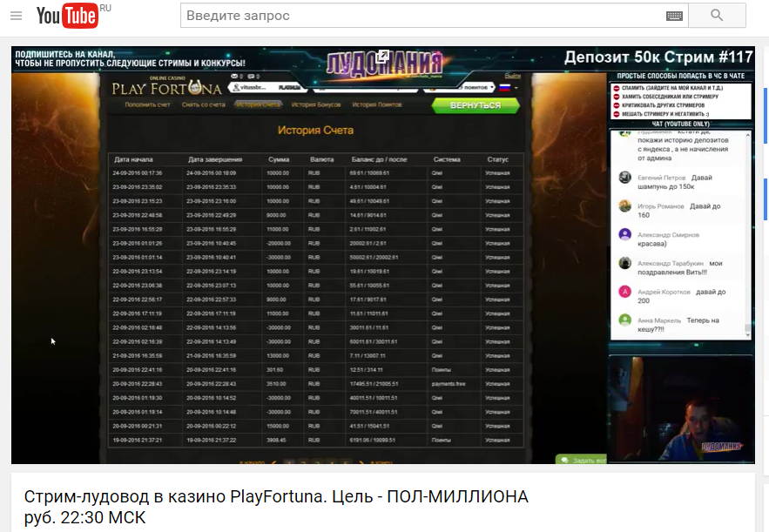The image size is (769, 532).
Task: Click the Система column header
Action: [x=447, y=159]
